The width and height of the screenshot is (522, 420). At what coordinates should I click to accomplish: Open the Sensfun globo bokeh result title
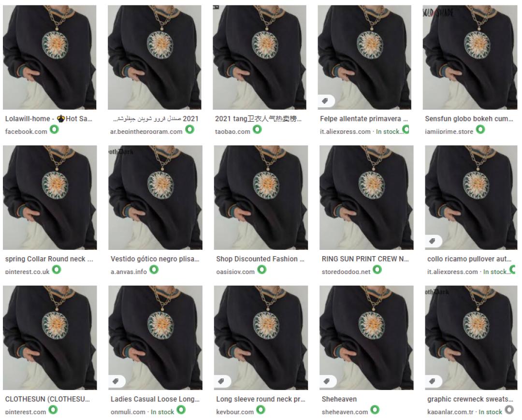click(469, 119)
